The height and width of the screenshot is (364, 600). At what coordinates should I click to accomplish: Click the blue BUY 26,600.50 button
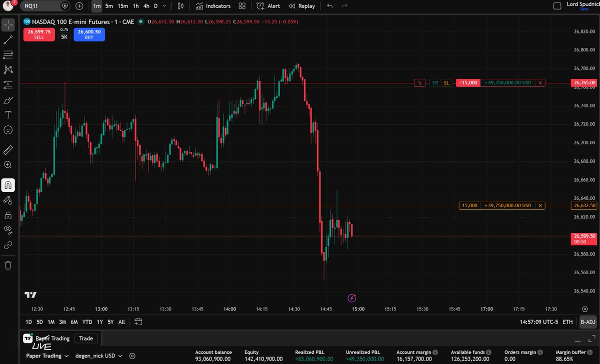coord(89,34)
